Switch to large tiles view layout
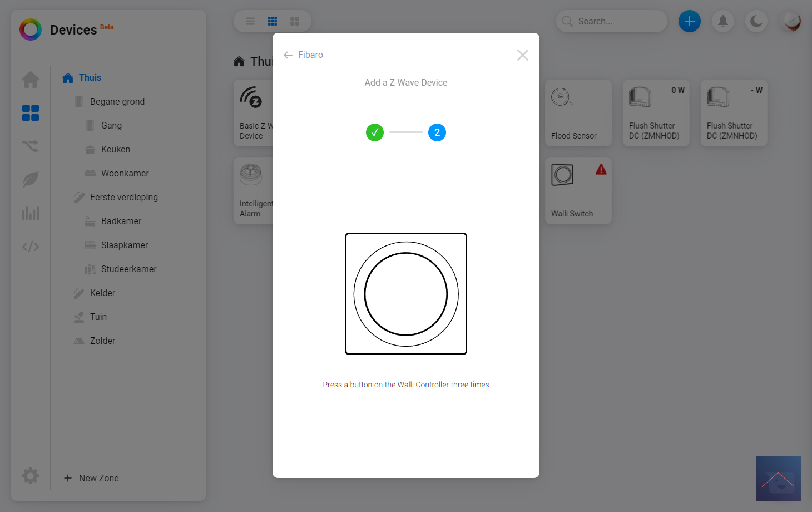812x512 pixels. pyautogui.click(x=295, y=21)
